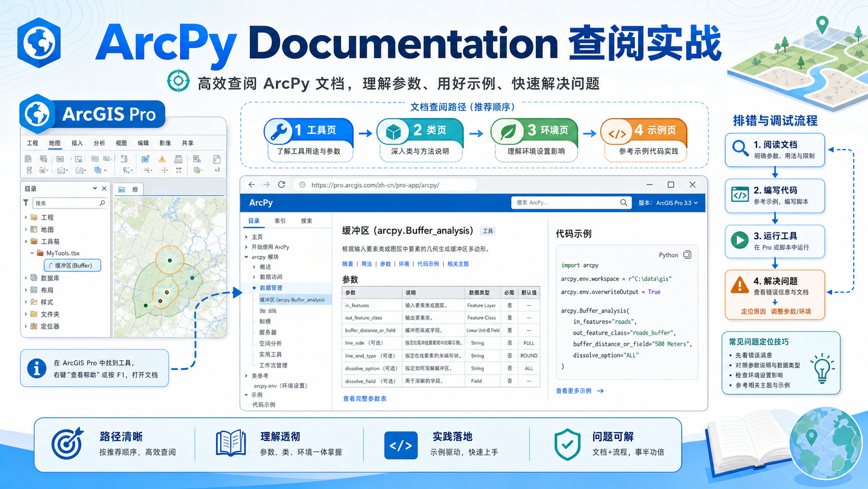Click the filter funnel icon in 目录 pane
The width and height of the screenshot is (868, 489).
[26, 203]
